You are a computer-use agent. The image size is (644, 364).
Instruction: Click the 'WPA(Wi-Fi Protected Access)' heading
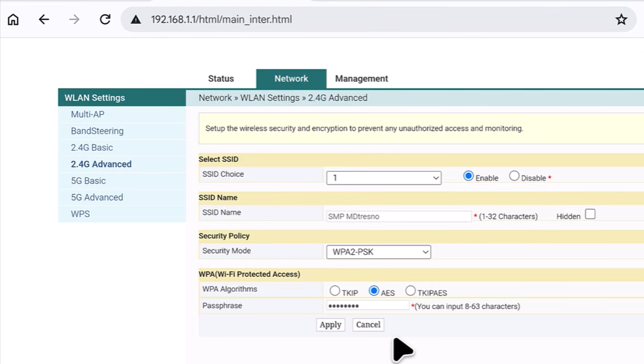[x=249, y=274]
